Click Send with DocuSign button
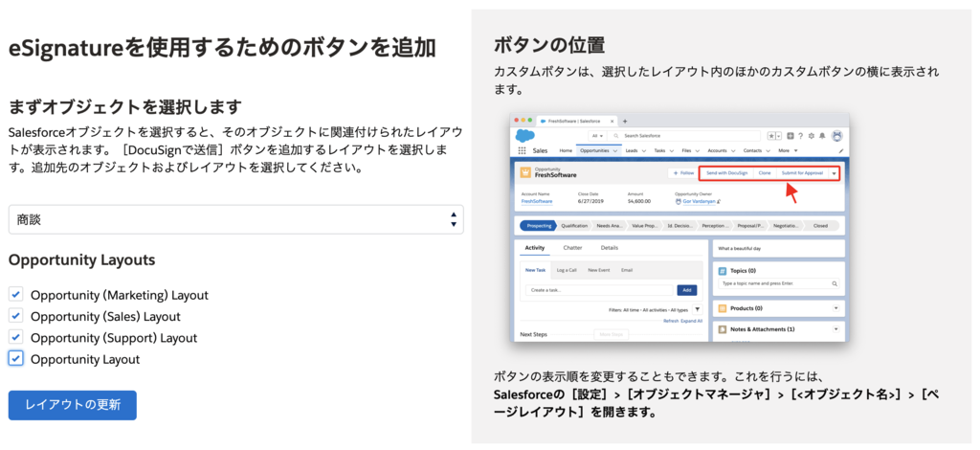This screenshot has height=450, width=980. 725,173
